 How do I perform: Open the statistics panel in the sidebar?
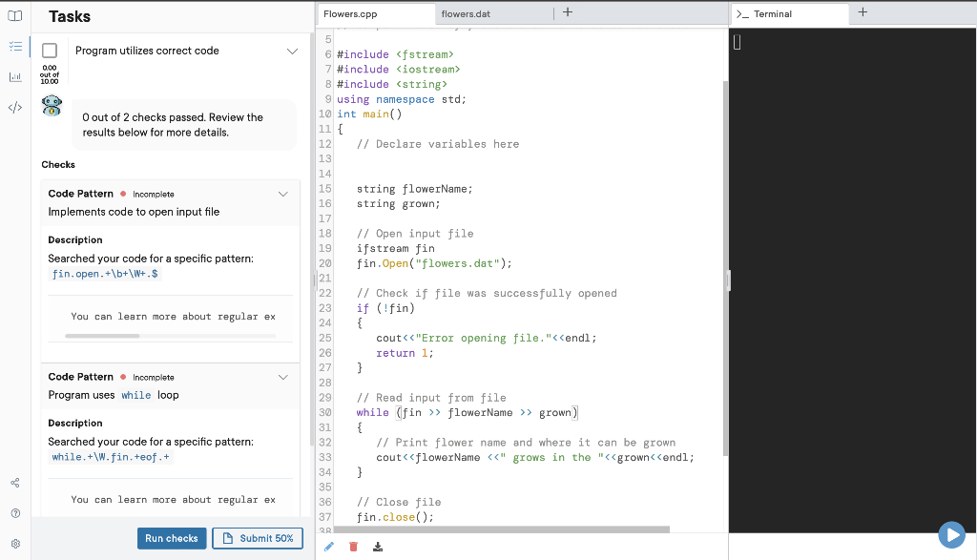[14, 76]
